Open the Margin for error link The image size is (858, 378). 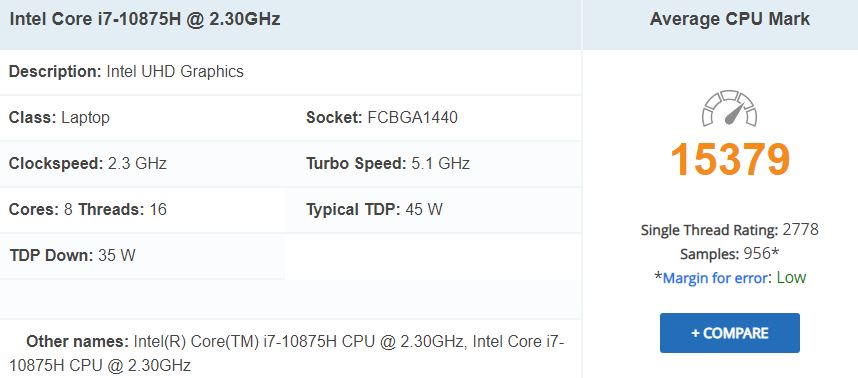715,278
